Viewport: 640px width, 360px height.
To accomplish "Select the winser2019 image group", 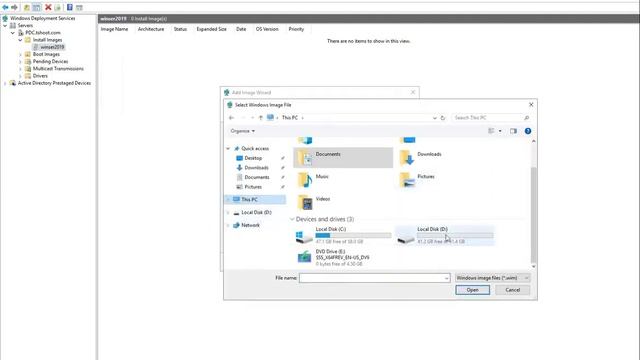I will pos(52,47).
